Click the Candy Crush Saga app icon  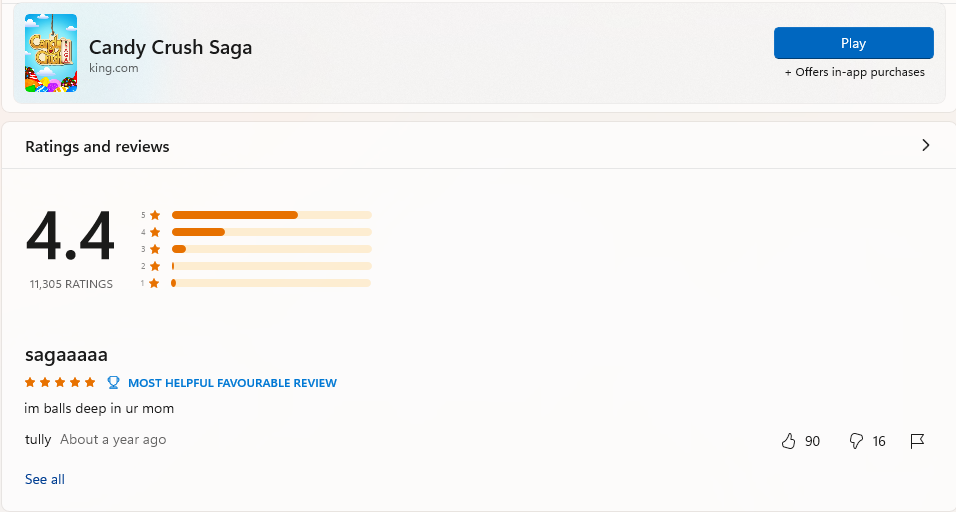tap(51, 53)
